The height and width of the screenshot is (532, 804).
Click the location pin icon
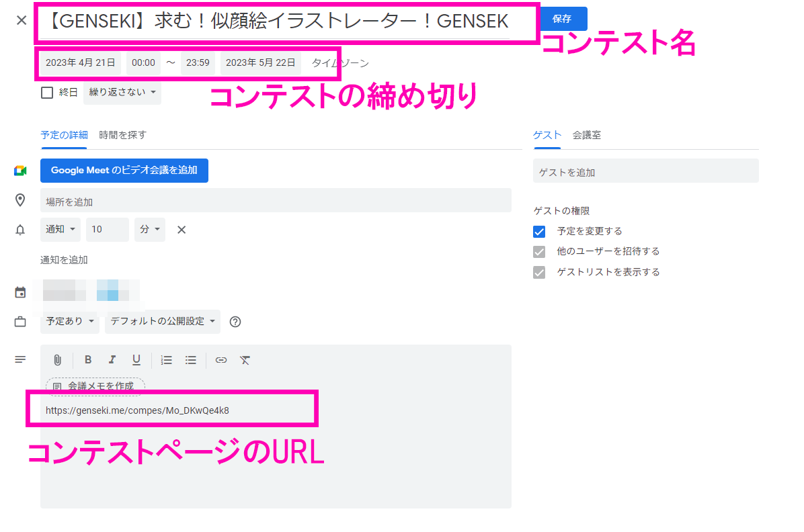click(20, 200)
